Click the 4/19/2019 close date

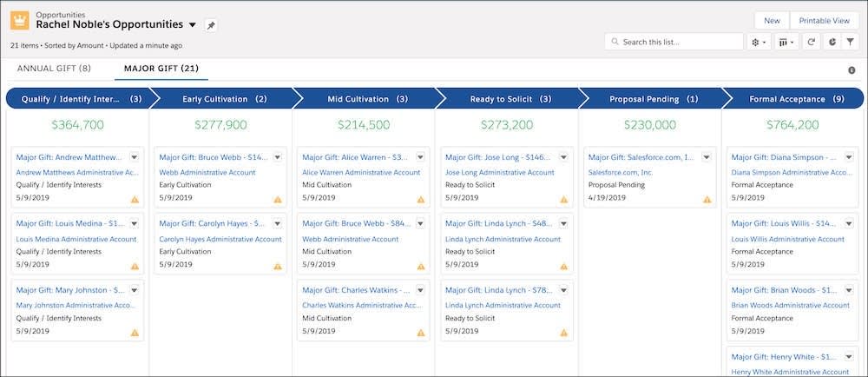coord(607,198)
